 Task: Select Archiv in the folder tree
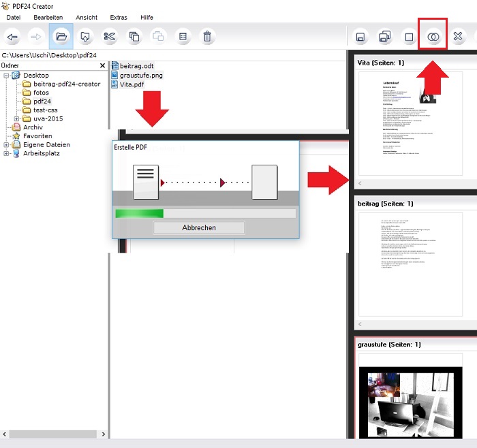click(x=33, y=127)
